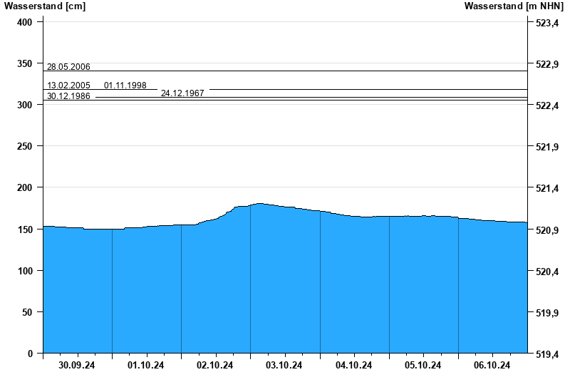This screenshot has width=570, height=392.
Task: Click the 01.11.1998 reference line label
Action: 125,86
